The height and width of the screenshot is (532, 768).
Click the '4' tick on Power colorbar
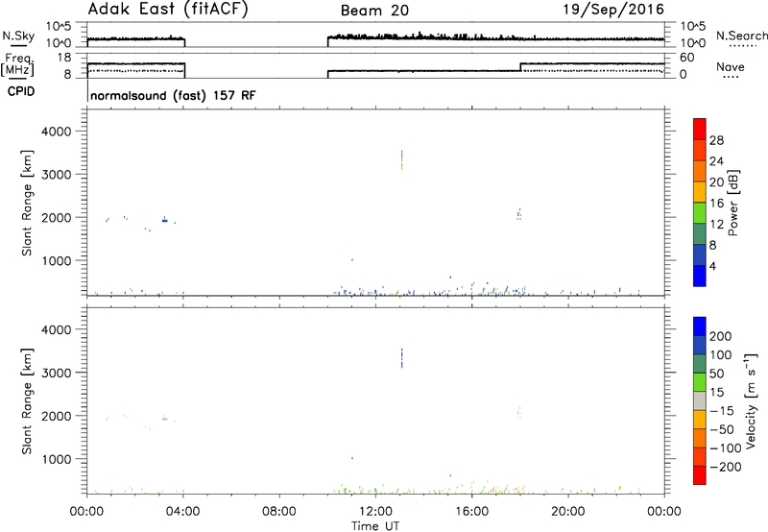pos(712,266)
